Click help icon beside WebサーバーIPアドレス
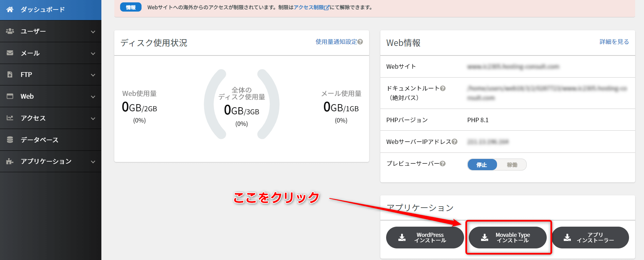Viewport: 644px width, 260px height. point(455,142)
